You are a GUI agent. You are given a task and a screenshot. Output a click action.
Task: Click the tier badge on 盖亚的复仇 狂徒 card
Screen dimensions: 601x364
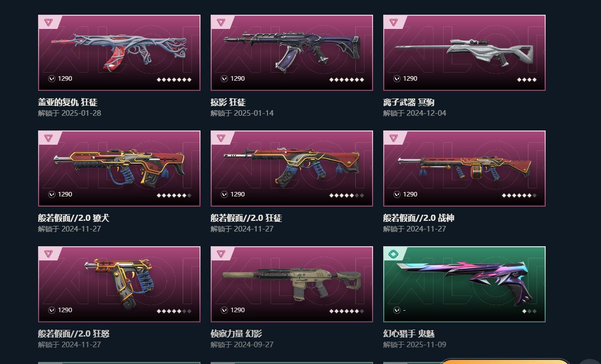[x=48, y=22]
